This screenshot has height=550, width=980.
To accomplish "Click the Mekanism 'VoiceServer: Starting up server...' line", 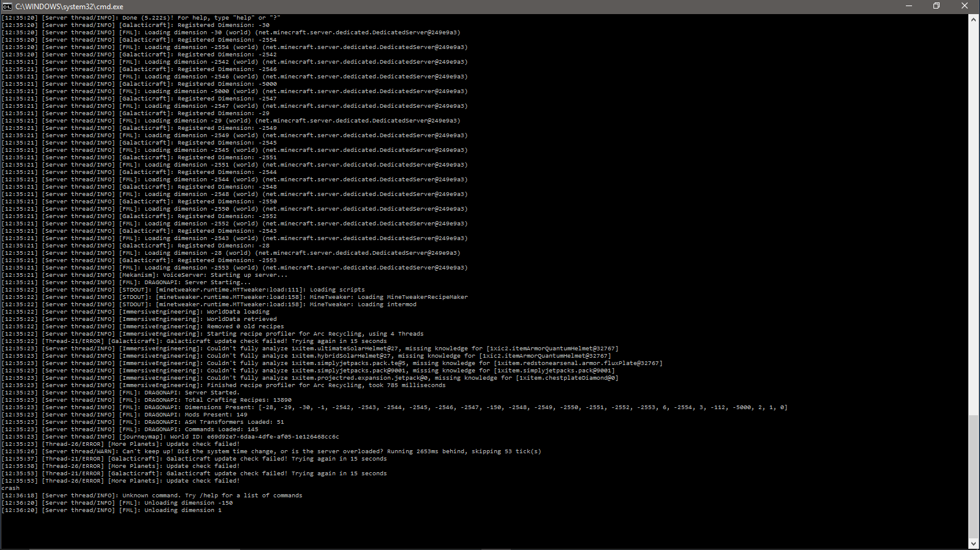I will point(145,275).
